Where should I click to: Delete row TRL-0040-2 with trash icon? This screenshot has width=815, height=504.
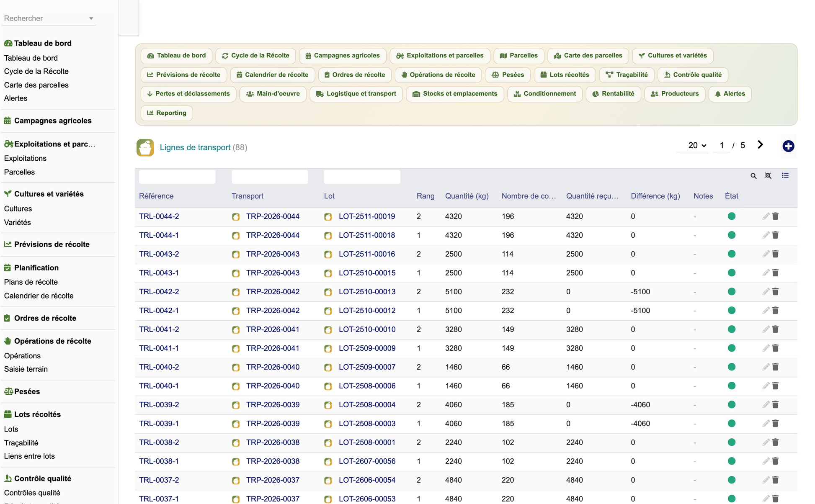[x=776, y=367]
